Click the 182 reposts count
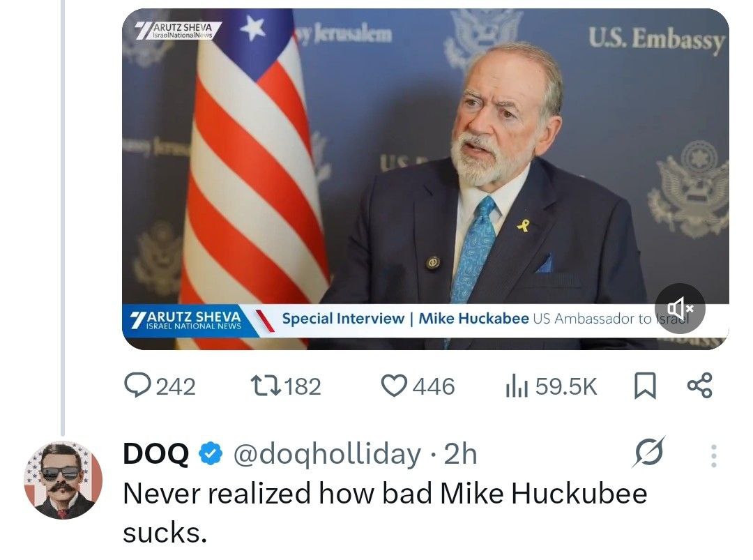 tap(303, 386)
